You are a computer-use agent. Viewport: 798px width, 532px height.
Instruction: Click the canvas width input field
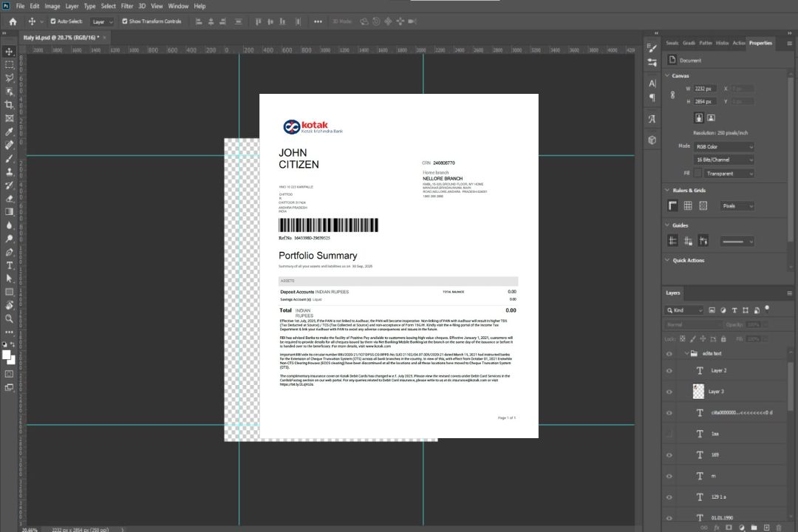(706, 89)
